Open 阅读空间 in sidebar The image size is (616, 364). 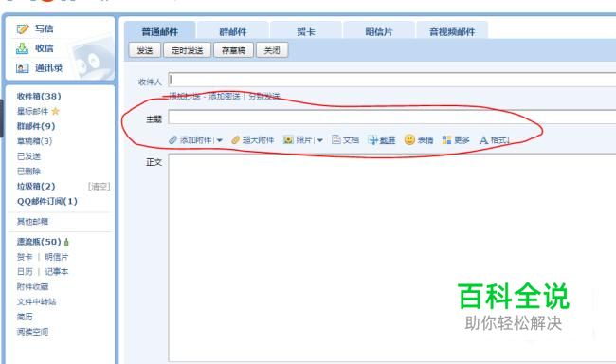click(32, 332)
